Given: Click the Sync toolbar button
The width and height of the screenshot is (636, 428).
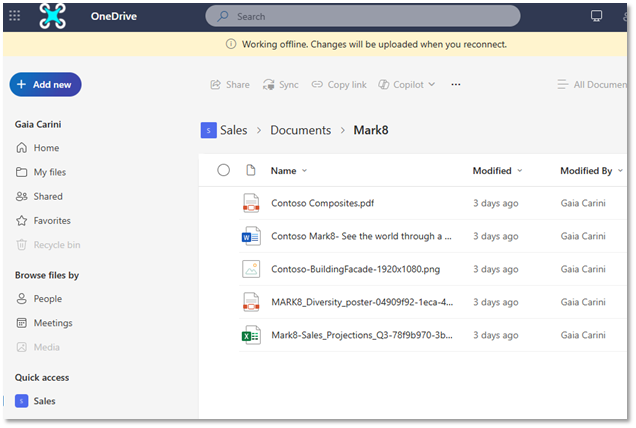Looking at the screenshot, I should (280, 84).
